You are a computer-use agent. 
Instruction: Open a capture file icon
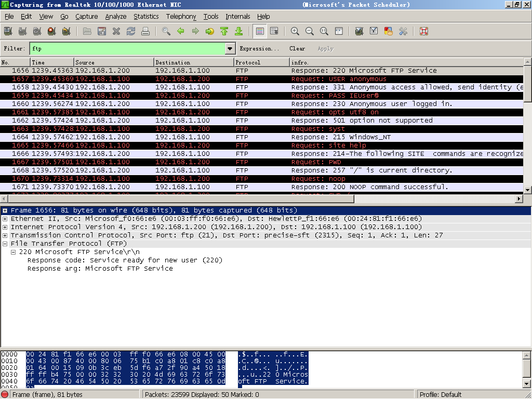click(87, 31)
